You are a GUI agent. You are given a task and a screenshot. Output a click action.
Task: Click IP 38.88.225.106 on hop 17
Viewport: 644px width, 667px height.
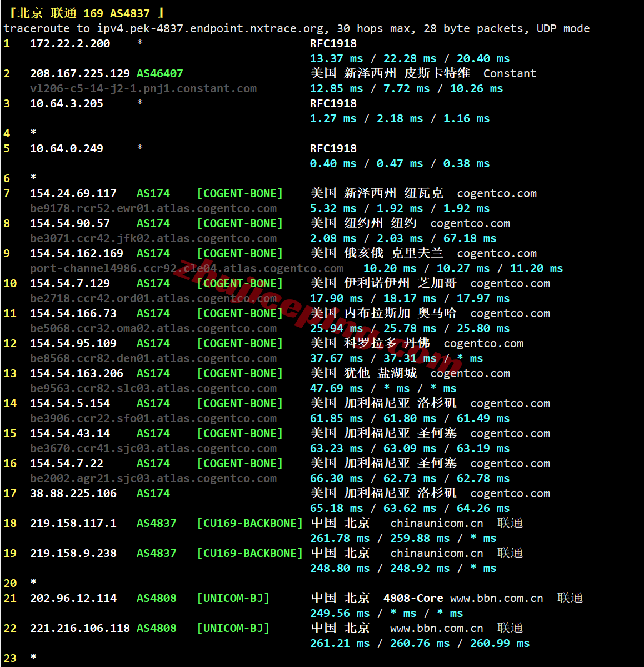(x=73, y=493)
